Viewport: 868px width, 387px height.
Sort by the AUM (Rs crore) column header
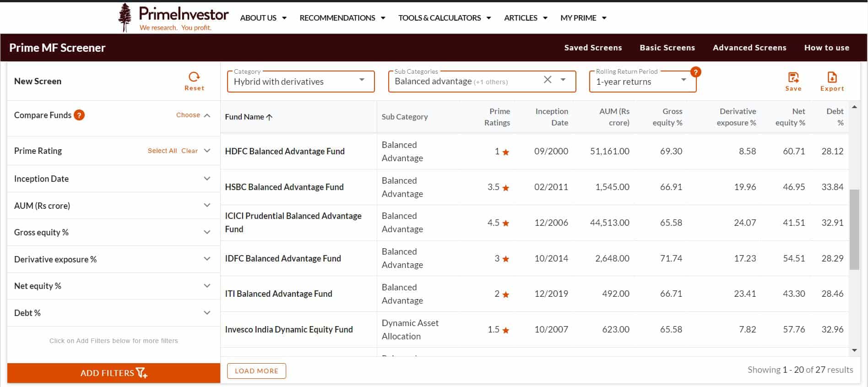(614, 117)
